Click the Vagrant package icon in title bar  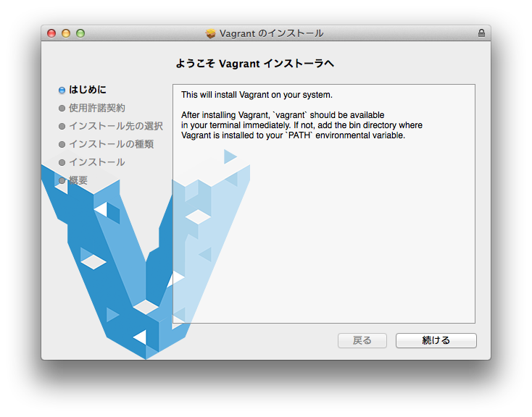pyautogui.click(x=211, y=33)
